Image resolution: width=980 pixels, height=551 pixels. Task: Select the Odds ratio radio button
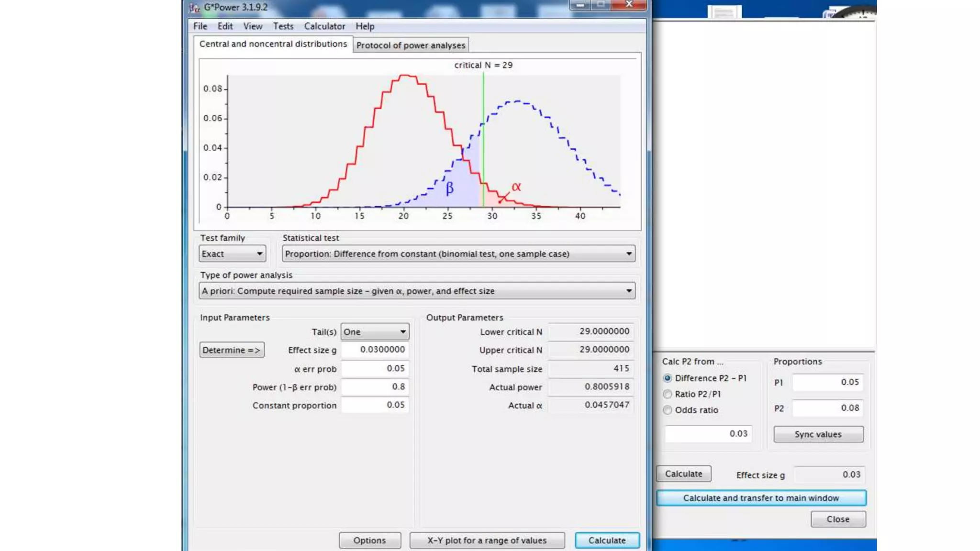[668, 410]
